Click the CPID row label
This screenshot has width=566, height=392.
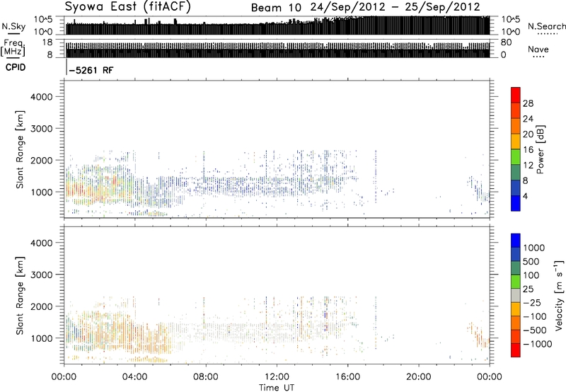16,67
